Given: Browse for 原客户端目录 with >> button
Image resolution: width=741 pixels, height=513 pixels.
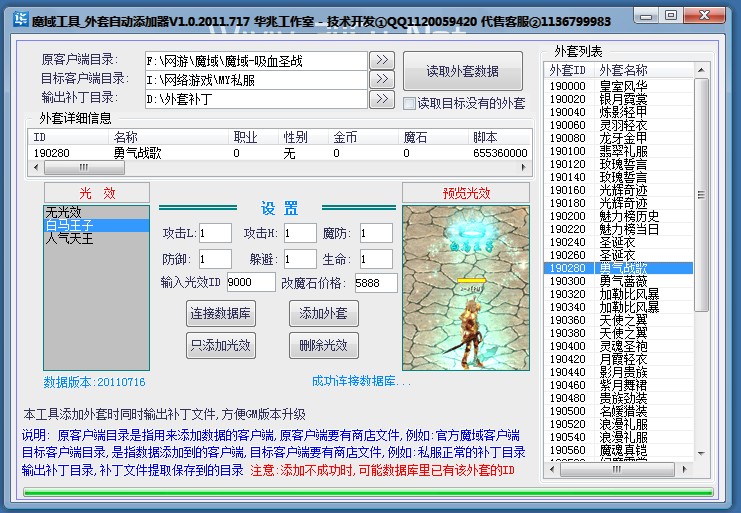Looking at the screenshot, I should tap(383, 61).
